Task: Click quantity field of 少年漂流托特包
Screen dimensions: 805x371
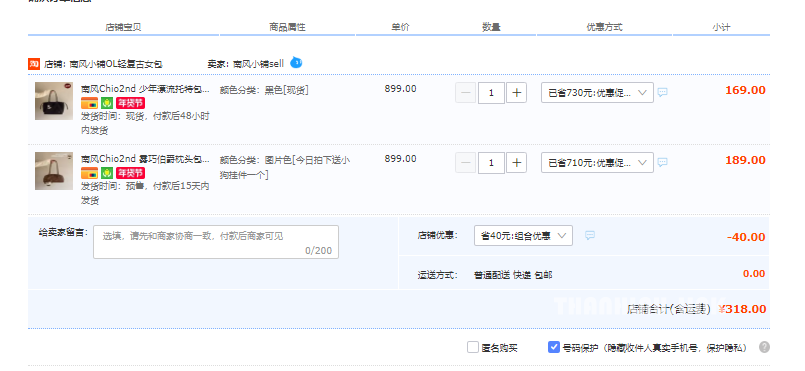Action: 491,93
